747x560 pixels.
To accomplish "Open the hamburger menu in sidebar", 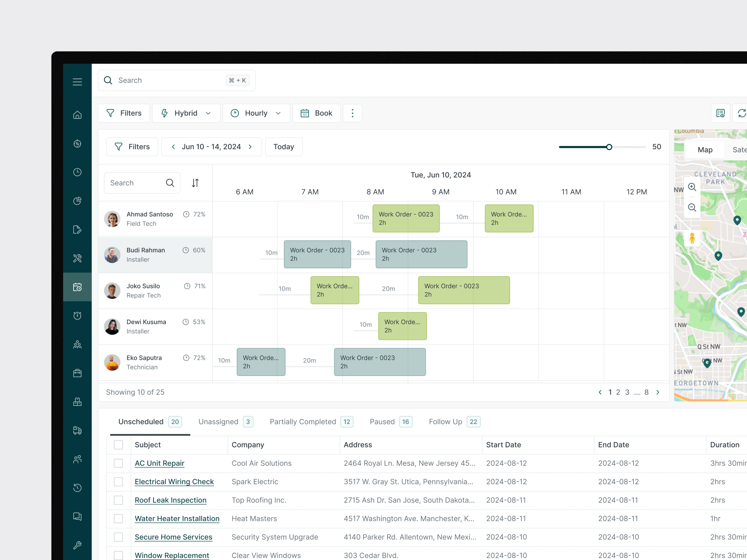I will pyautogui.click(x=77, y=82).
